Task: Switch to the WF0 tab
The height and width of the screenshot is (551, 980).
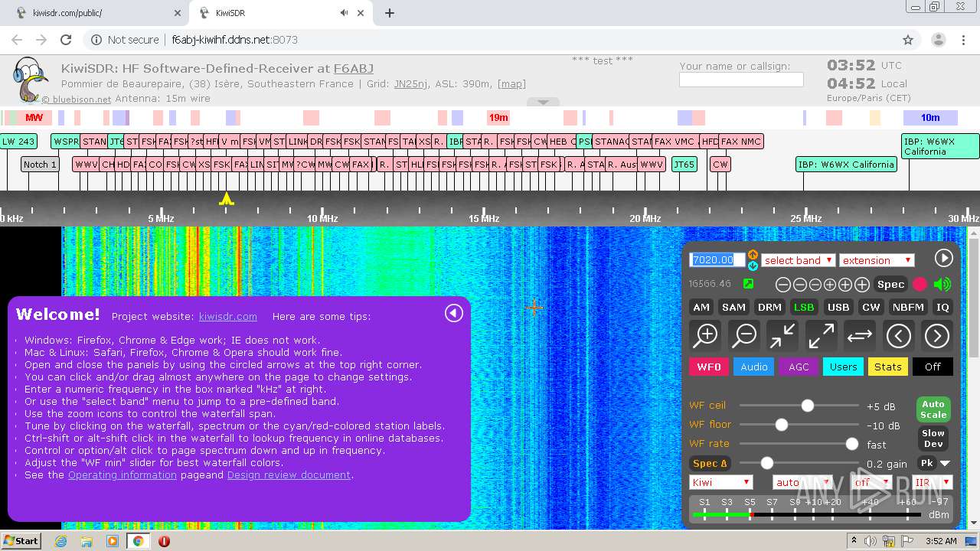Action: point(709,367)
